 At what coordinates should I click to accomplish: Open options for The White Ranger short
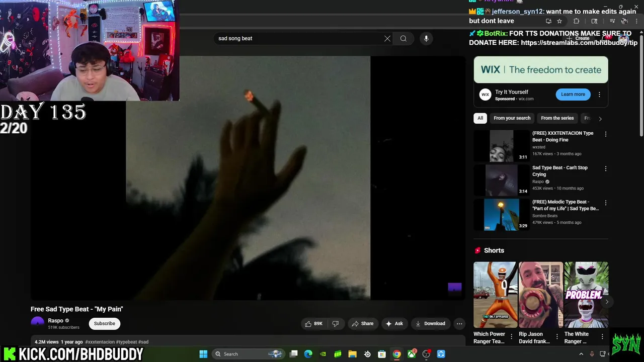coord(602,337)
